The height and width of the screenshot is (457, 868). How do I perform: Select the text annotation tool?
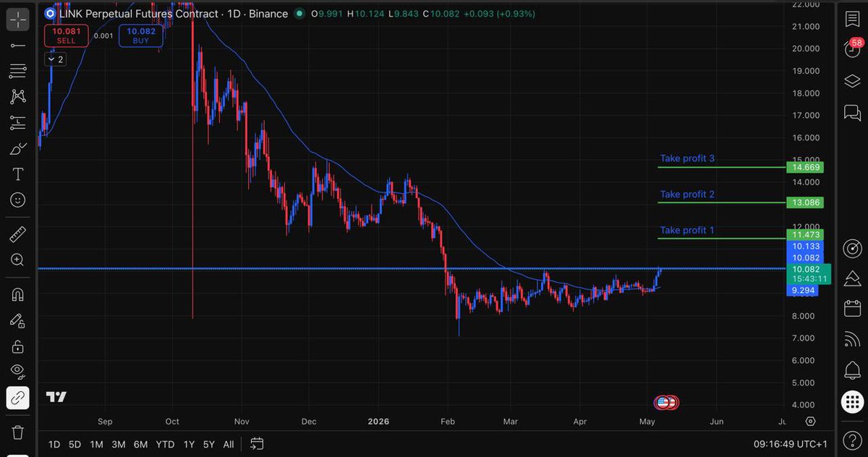pos(18,174)
